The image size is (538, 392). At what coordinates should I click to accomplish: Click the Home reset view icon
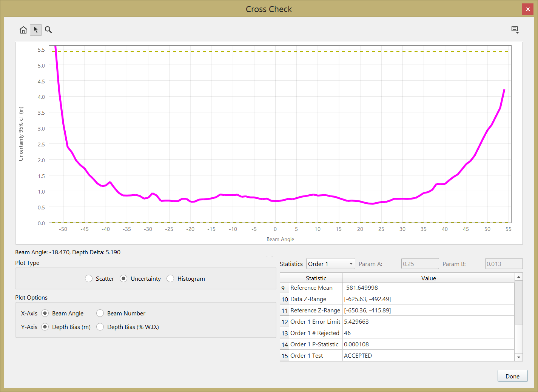coord(23,30)
